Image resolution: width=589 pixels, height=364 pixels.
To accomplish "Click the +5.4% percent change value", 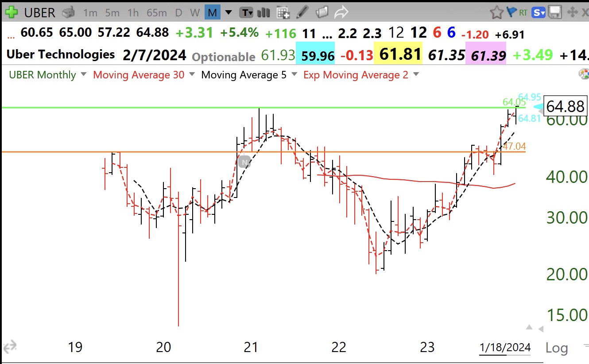I will [x=239, y=33].
